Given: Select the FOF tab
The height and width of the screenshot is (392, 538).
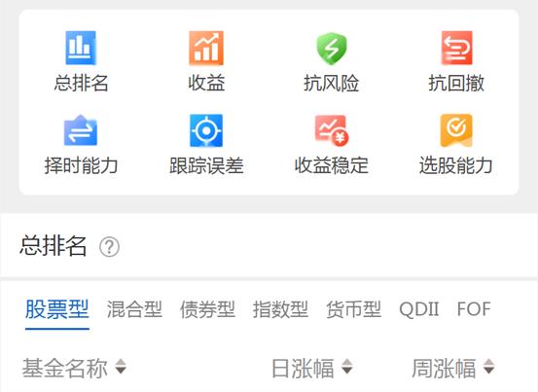Looking at the screenshot, I should point(474,309).
